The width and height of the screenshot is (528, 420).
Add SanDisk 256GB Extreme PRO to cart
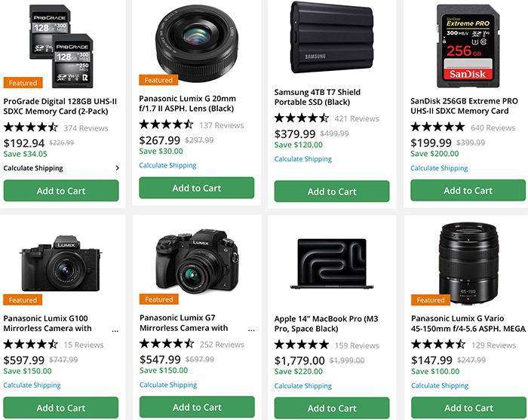coord(468,191)
